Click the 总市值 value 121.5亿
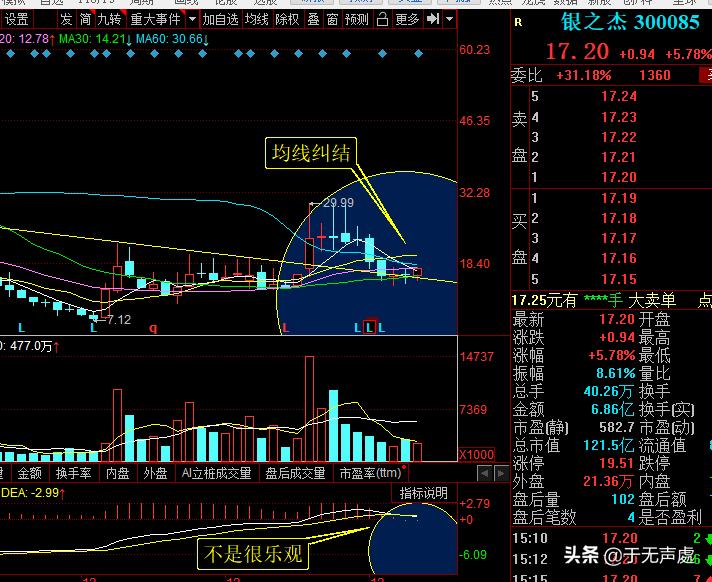Viewport: 712px width, 582px height. 609,445
